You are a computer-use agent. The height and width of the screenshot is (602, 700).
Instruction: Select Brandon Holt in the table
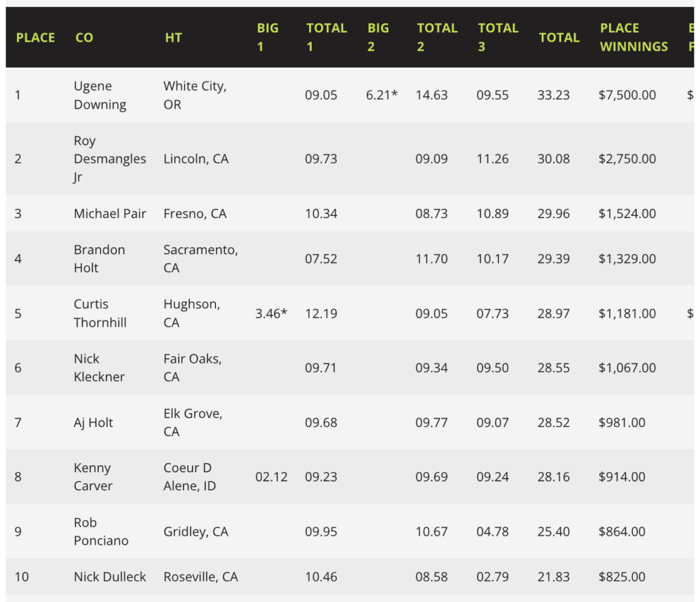[99, 258]
